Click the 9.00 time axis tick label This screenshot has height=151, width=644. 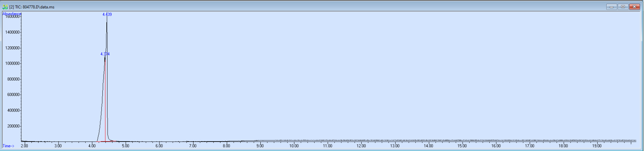click(x=260, y=146)
